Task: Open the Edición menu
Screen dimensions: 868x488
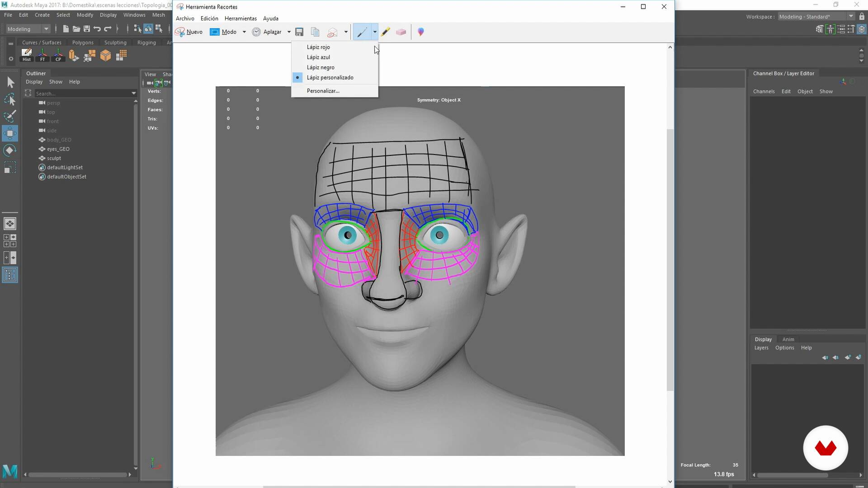Action: [x=209, y=19]
